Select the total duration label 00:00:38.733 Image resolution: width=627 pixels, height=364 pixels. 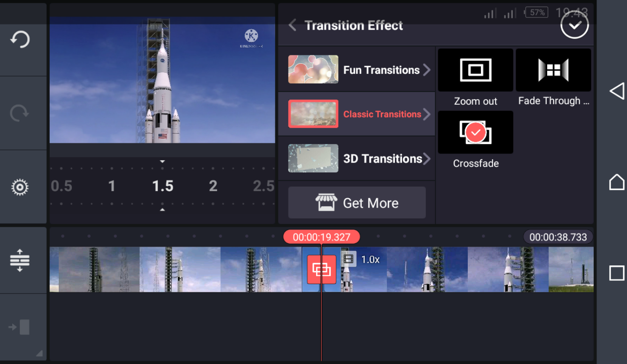[558, 237]
